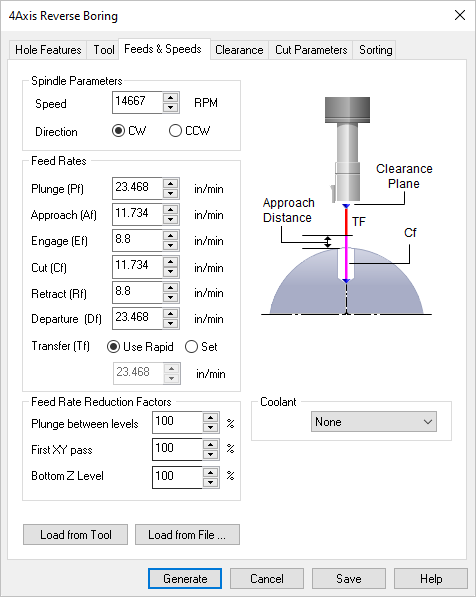
Task: Increase Retract (Rf) feed rate
Action: click(x=171, y=287)
